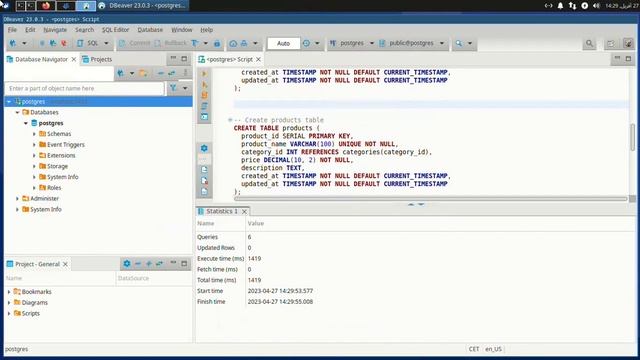The width and height of the screenshot is (640, 360).
Task: Expand the Extensions folder
Action: (x=34, y=156)
